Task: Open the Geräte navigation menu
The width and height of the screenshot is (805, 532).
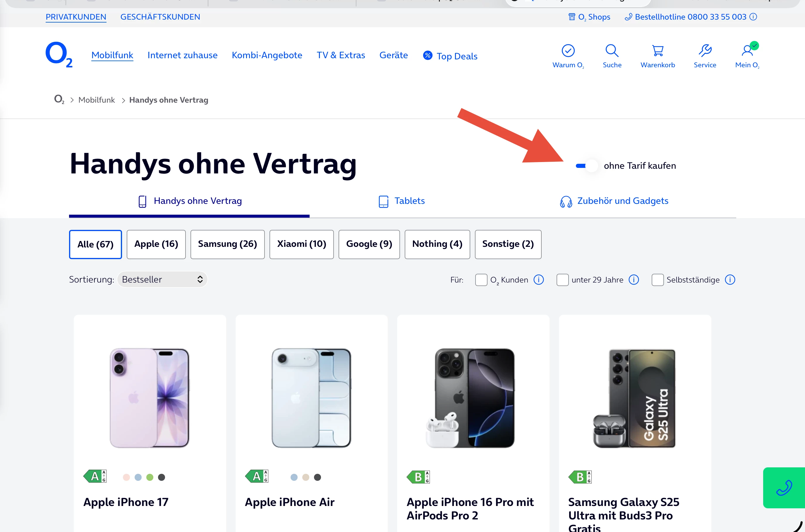Action: tap(393, 55)
